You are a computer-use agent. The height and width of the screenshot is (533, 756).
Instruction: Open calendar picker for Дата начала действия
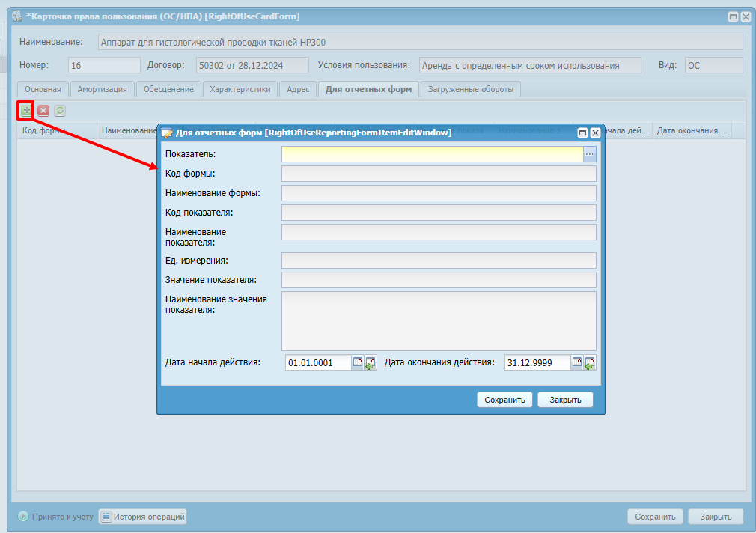click(358, 362)
